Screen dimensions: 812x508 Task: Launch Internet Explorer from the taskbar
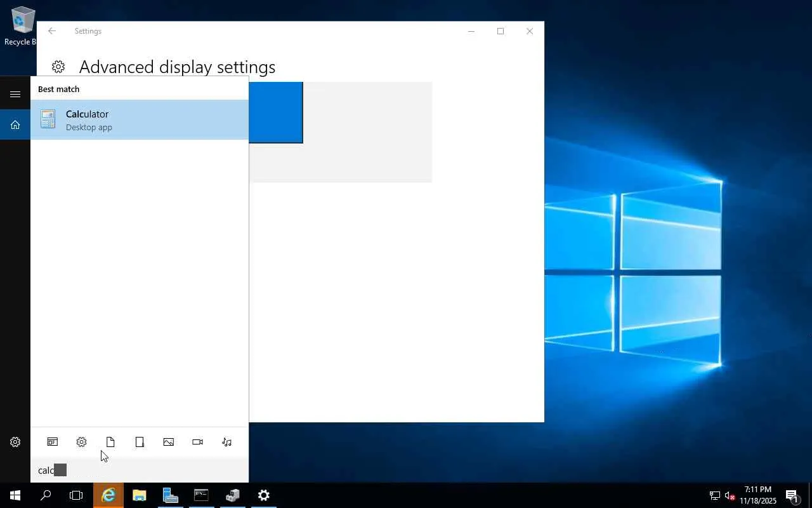(108, 495)
